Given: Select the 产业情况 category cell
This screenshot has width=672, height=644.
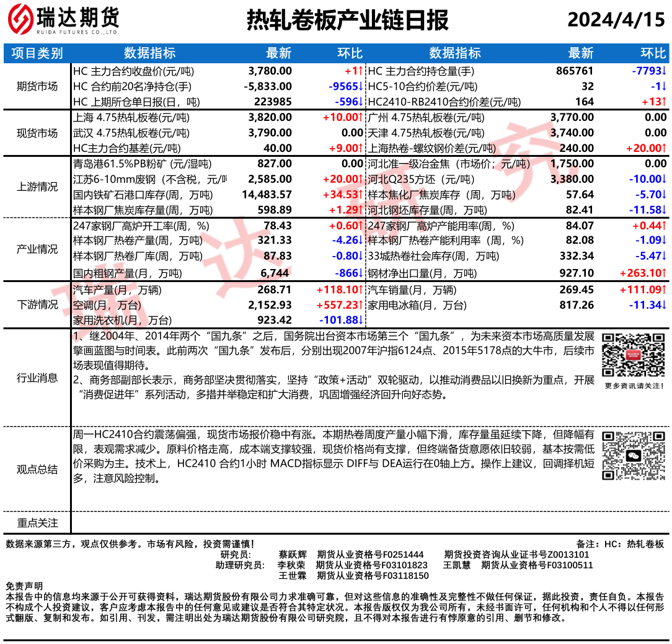Looking at the screenshot, I should pos(37,249).
